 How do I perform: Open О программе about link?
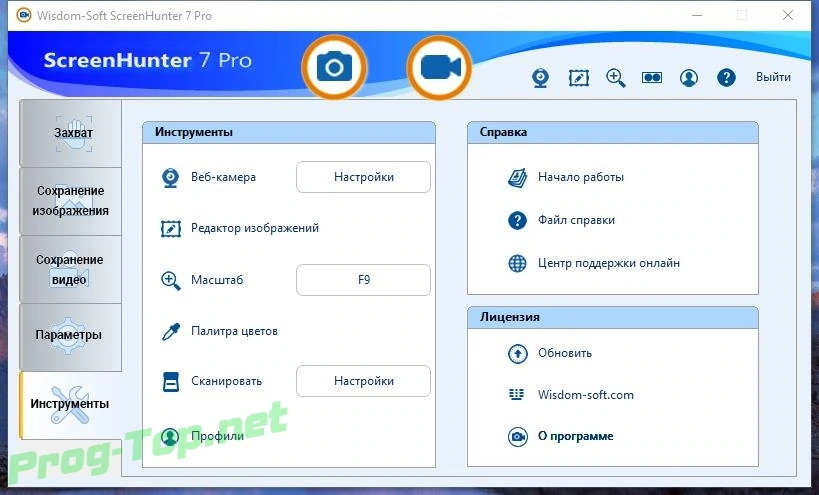click(x=576, y=437)
